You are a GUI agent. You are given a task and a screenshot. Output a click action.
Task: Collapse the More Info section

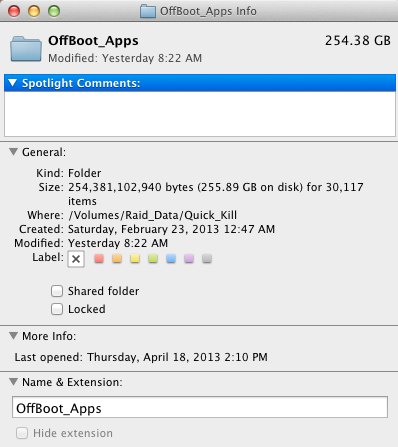pyautogui.click(x=13, y=335)
